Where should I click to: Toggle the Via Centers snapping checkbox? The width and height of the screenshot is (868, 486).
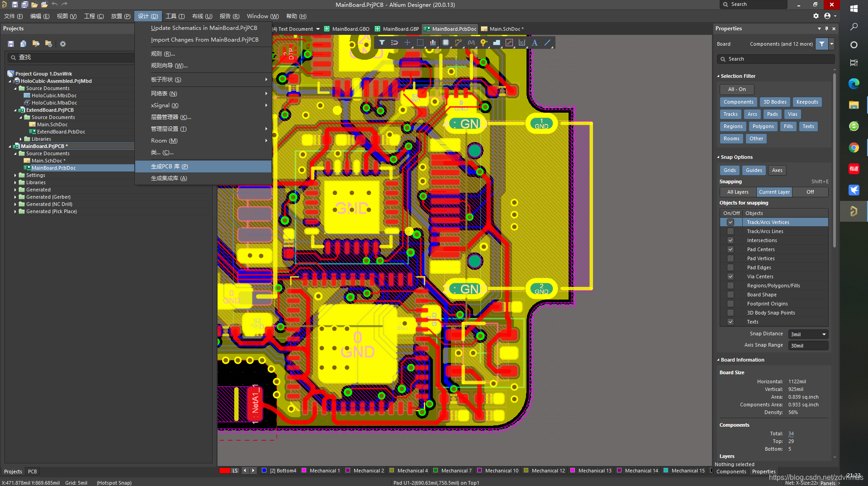click(x=730, y=276)
